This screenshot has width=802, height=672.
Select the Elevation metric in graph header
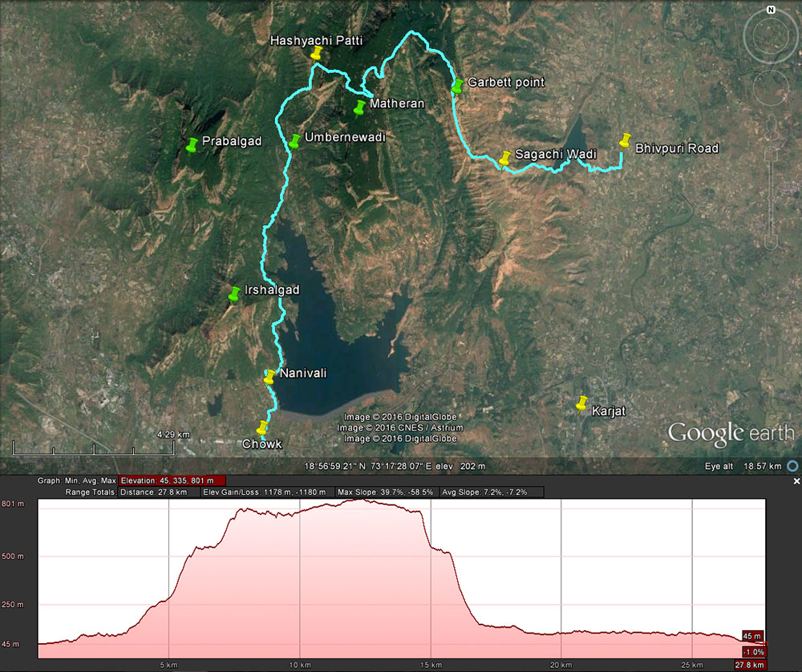160,480
